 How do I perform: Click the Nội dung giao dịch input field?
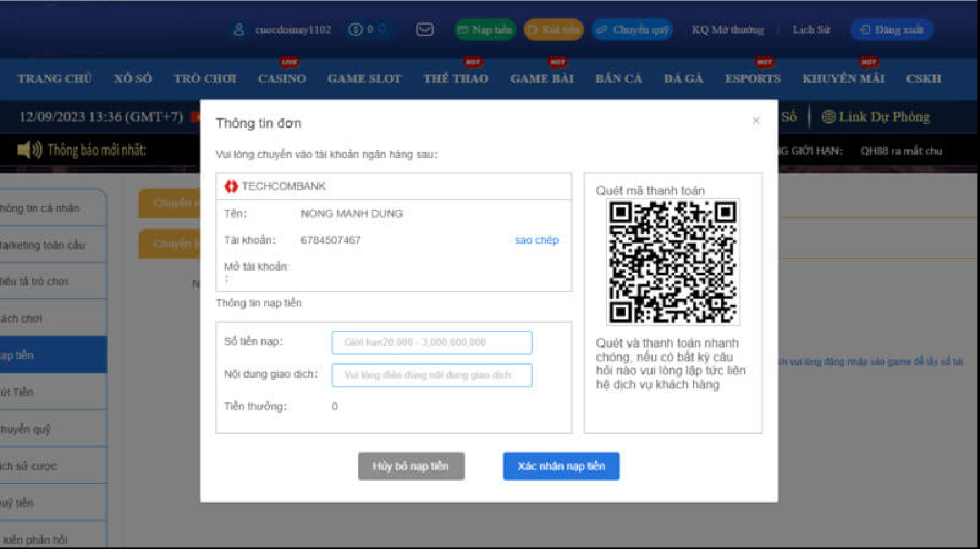[x=432, y=375]
